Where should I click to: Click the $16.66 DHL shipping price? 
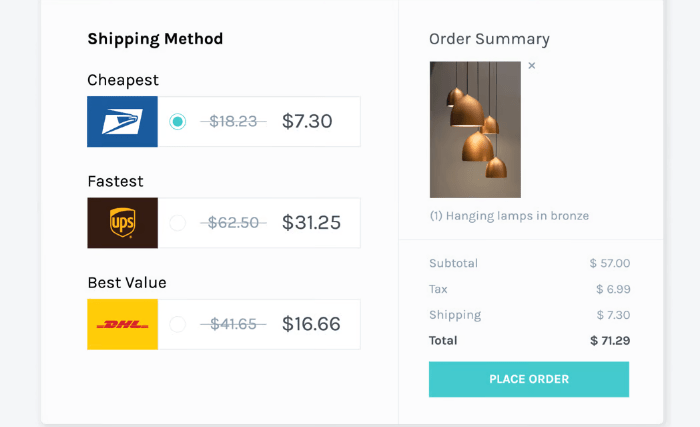pyautogui.click(x=311, y=324)
